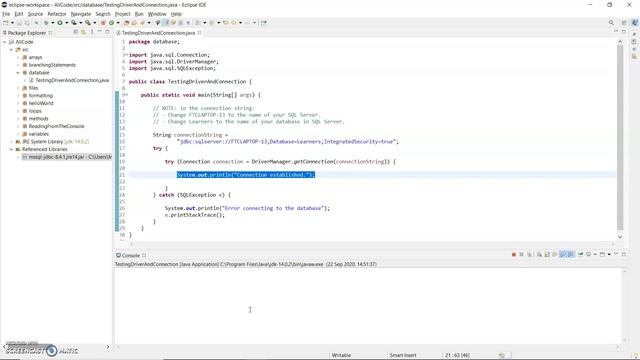Click the Open Type toolbar icon

tap(126, 23)
